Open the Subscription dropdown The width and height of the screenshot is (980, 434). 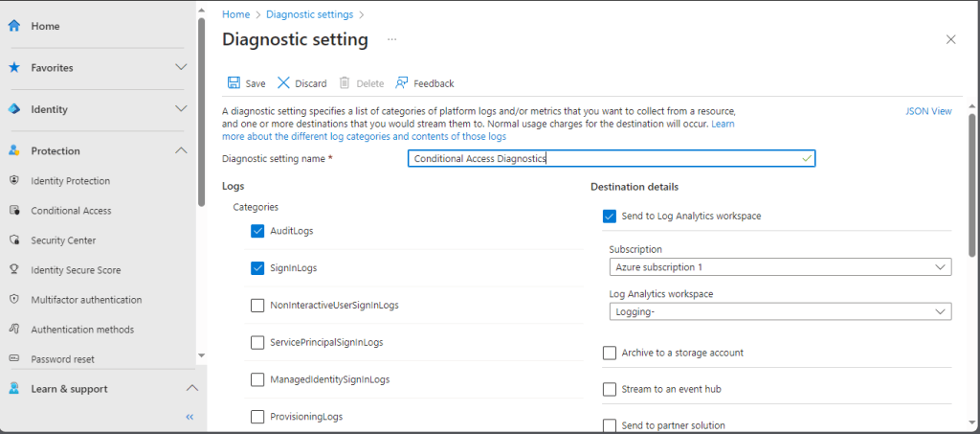pyautogui.click(x=780, y=267)
